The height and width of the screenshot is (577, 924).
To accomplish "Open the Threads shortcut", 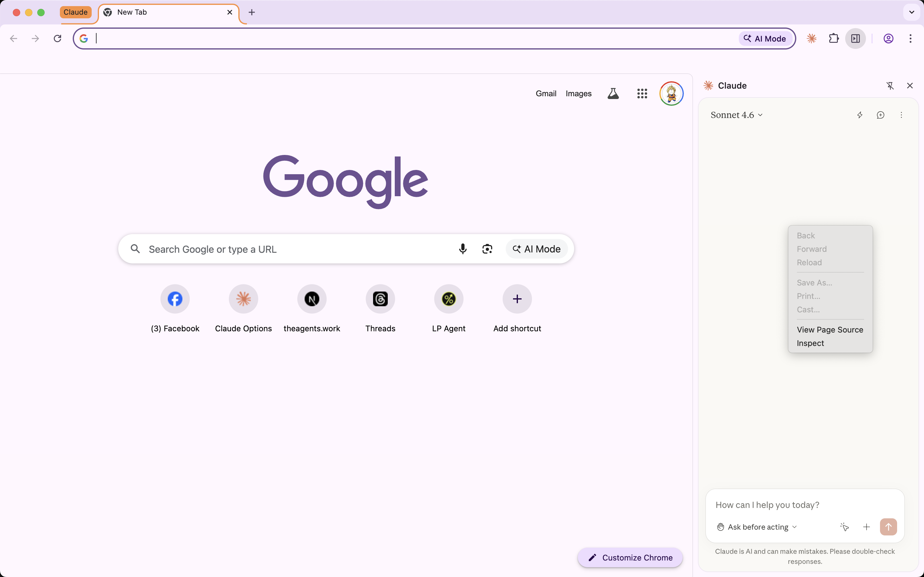I will (x=380, y=309).
